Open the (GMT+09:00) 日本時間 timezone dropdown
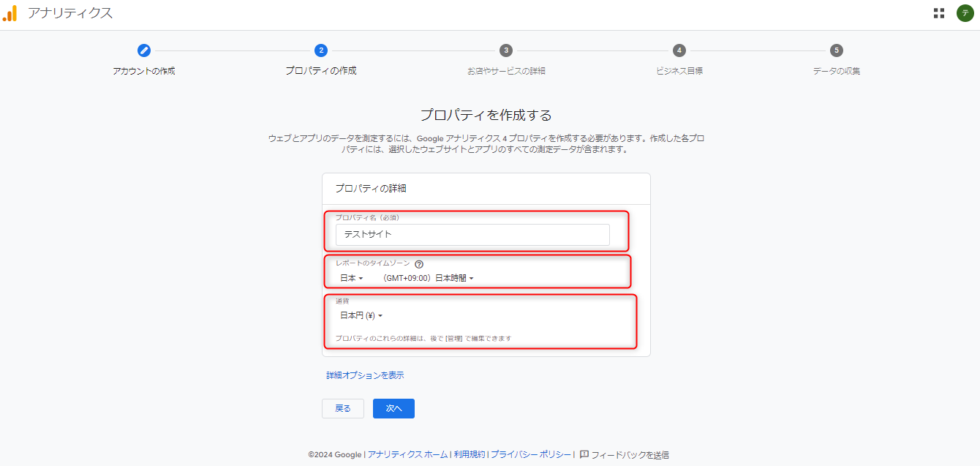Screen dimensions: 980x466 tap(429, 278)
